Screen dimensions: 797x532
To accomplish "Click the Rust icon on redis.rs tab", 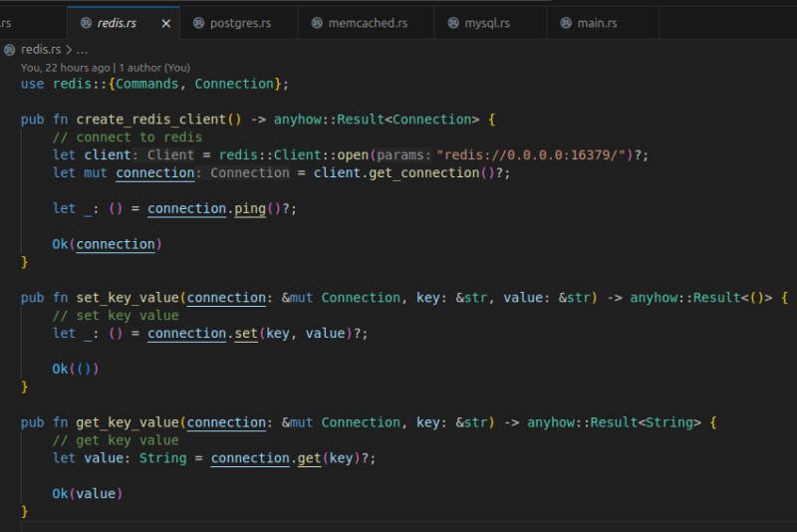I will [x=84, y=22].
